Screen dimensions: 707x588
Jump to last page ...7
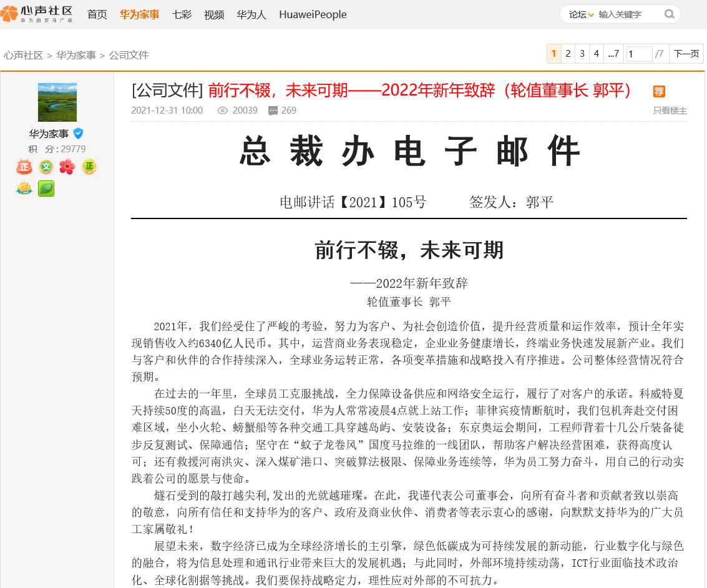[613, 54]
